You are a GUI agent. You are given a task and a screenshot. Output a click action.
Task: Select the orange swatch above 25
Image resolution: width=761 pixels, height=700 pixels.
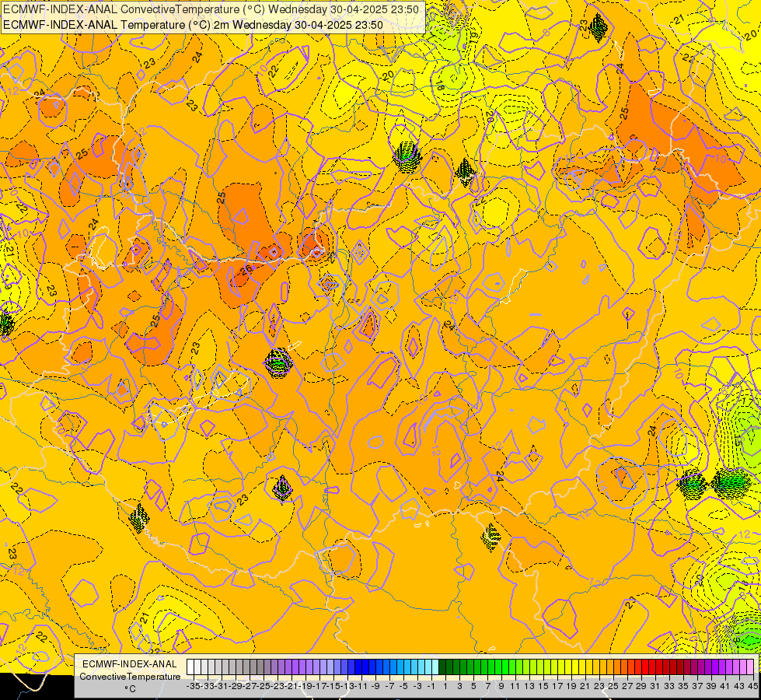point(610,667)
